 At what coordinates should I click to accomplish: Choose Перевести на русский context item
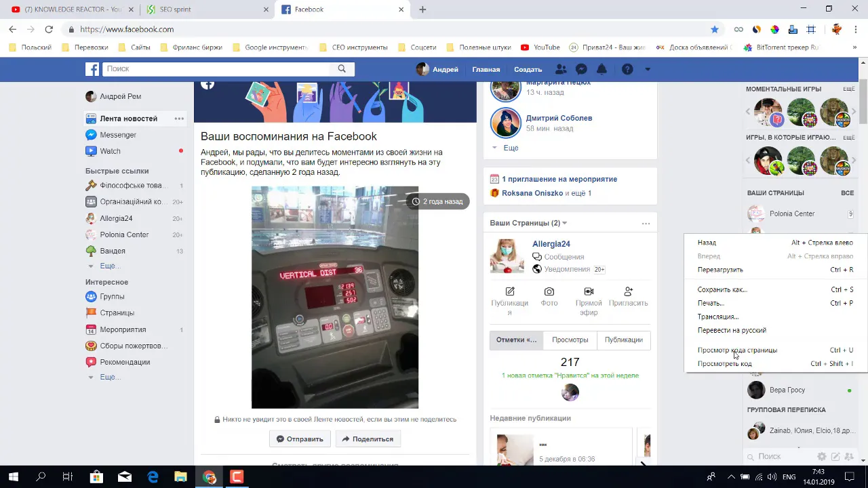coord(776,330)
